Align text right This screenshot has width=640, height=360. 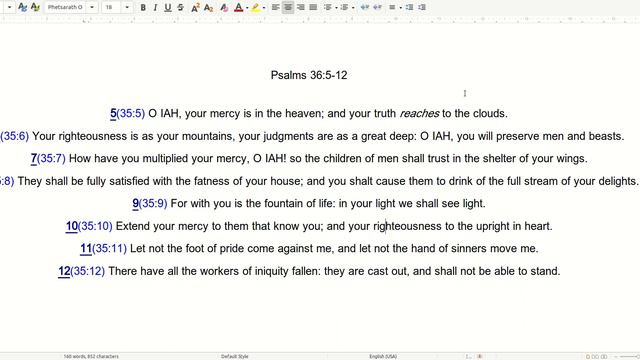pos(301,7)
